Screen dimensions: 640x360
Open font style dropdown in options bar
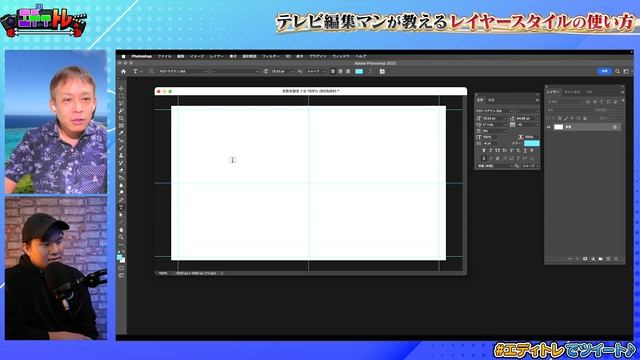point(235,71)
